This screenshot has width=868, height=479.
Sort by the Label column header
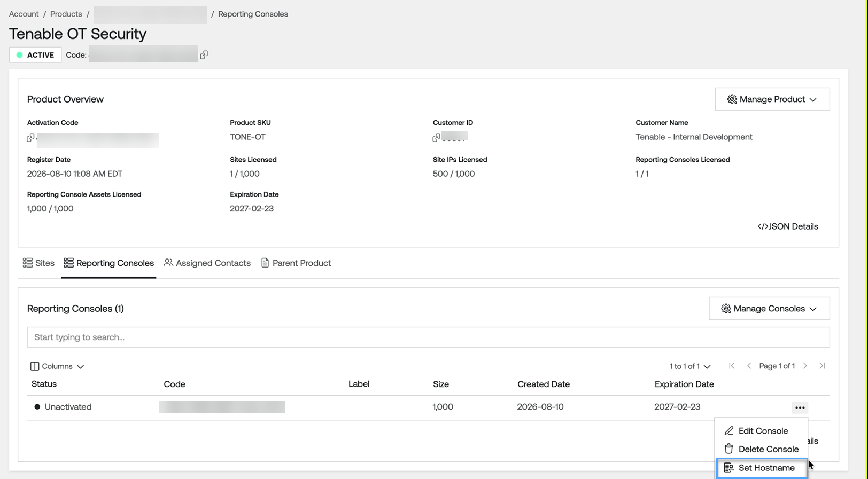click(359, 384)
